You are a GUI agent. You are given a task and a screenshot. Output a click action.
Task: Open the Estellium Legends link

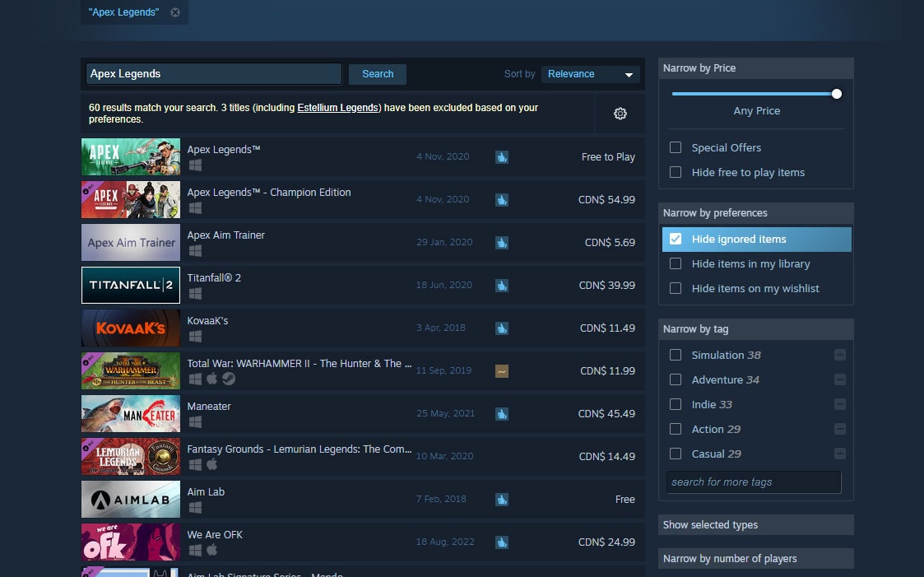[337, 108]
